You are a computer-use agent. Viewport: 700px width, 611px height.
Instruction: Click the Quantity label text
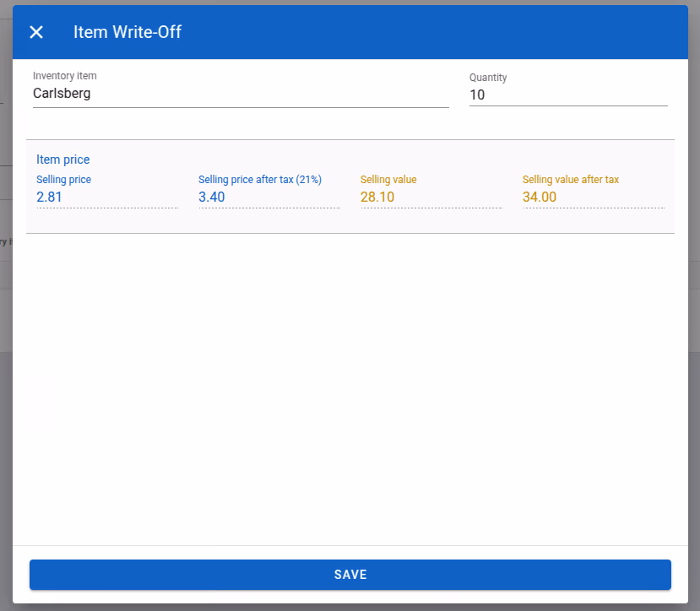(488, 78)
